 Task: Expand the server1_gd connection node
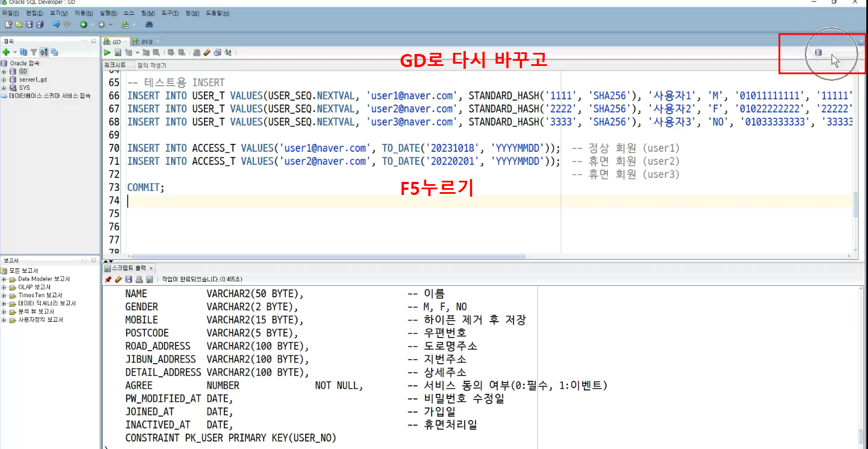4,80
